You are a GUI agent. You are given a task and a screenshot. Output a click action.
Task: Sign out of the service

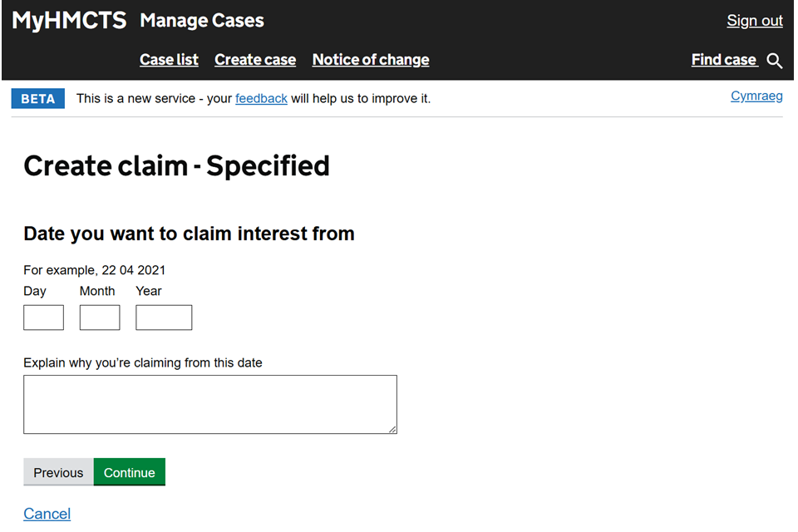click(x=755, y=21)
